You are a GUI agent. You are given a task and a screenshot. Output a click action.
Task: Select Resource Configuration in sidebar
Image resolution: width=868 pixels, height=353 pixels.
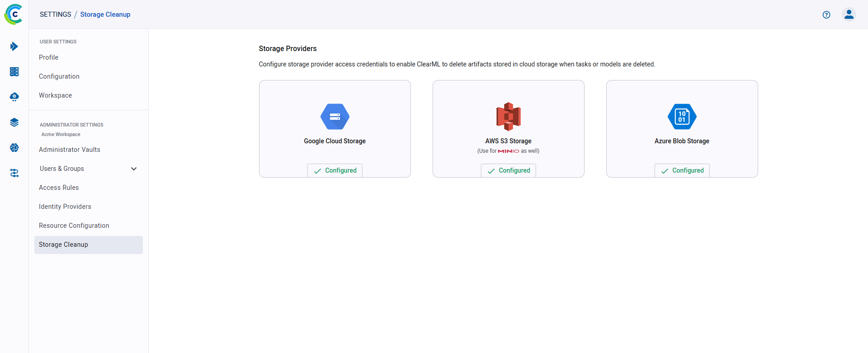coord(74,226)
